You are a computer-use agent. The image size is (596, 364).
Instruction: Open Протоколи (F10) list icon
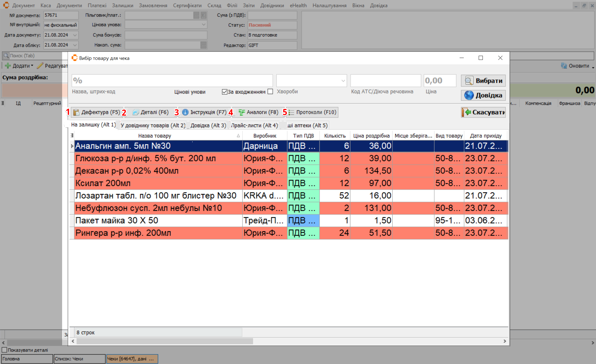(x=291, y=112)
